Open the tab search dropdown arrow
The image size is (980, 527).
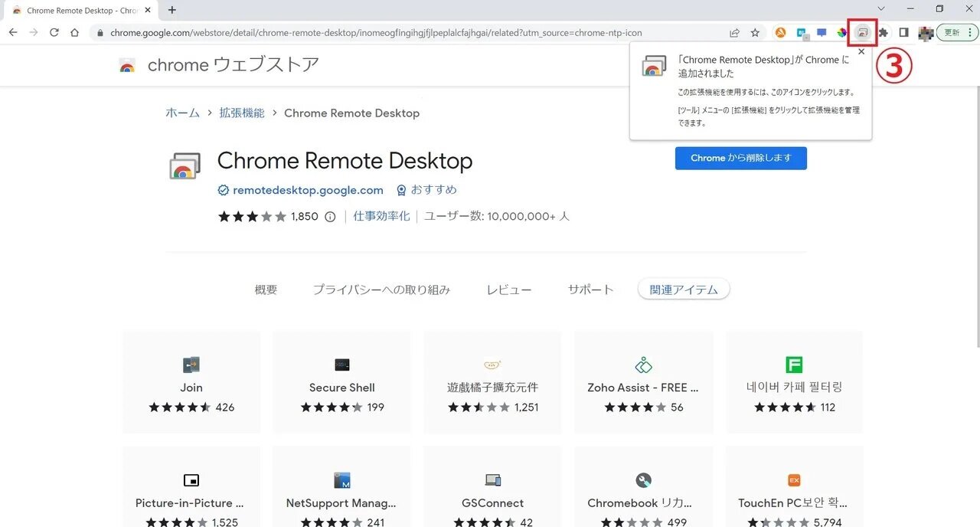click(881, 8)
